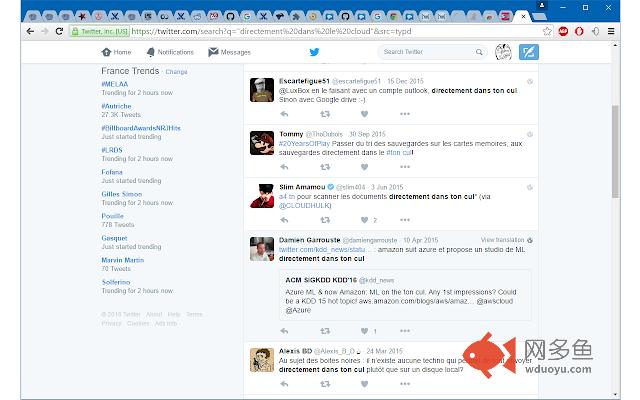
Task: Open more options on Damien Garrouste's tweet
Action: (x=404, y=331)
